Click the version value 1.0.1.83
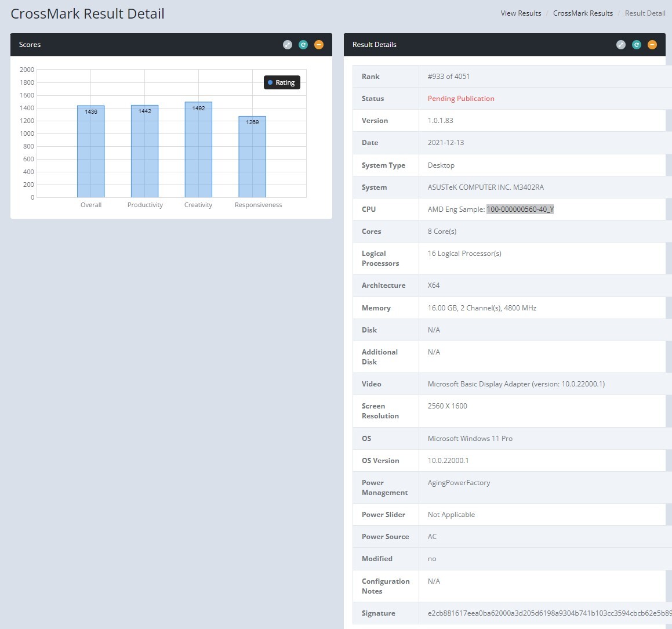 pos(441,121)
